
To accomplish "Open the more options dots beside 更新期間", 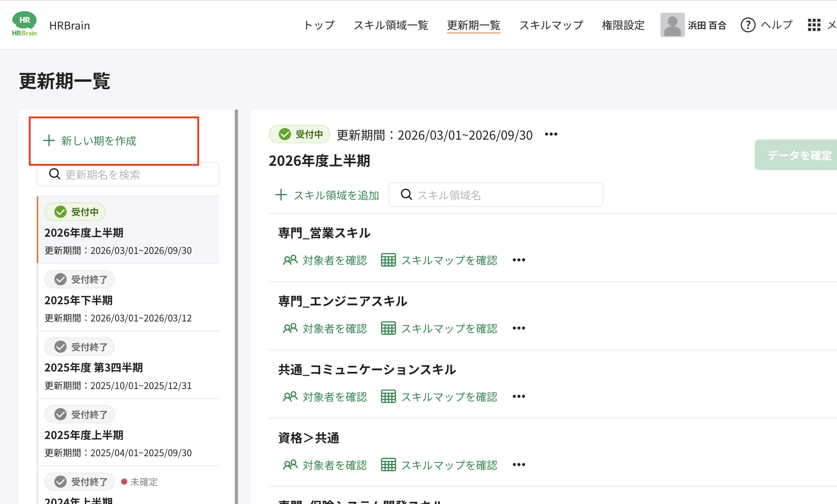I will pyautogui.click(x=551, y=134).
